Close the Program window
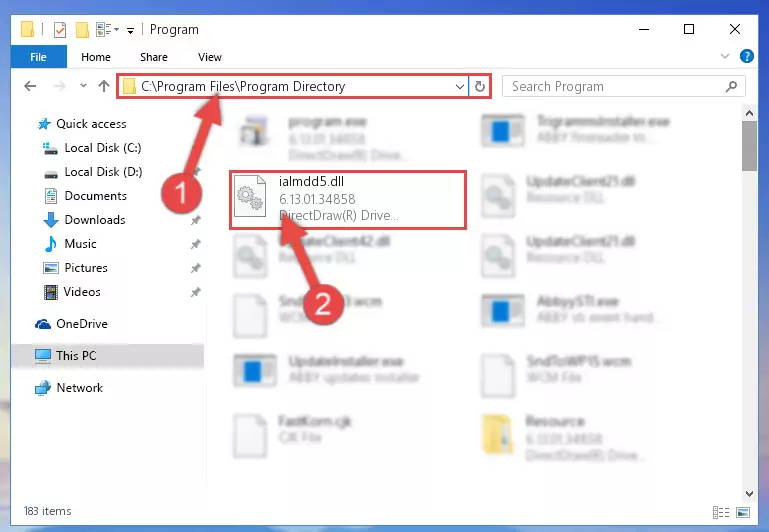 734,29
